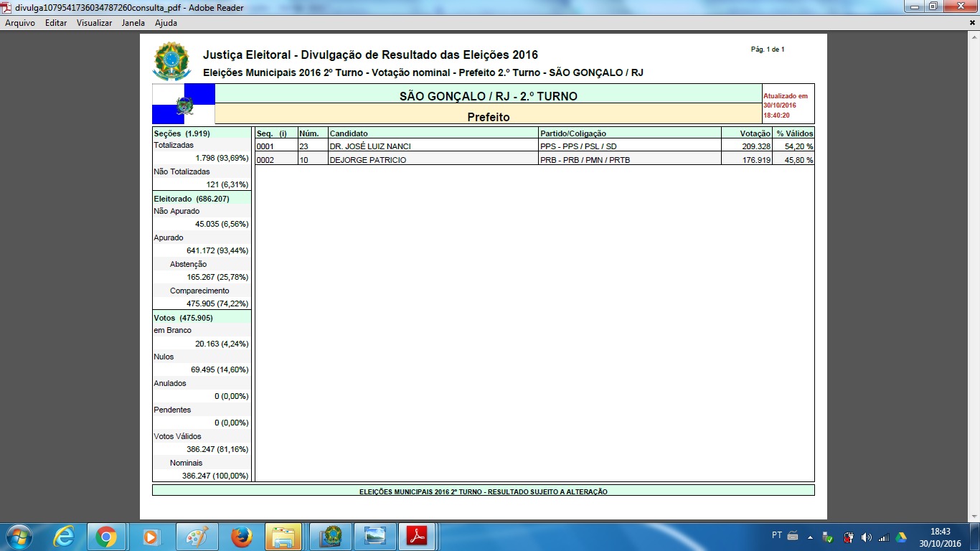Open the Google Drive tray icon
Image resolution: width=980 pixels, height=551 pixels.
tap(901, 537)
